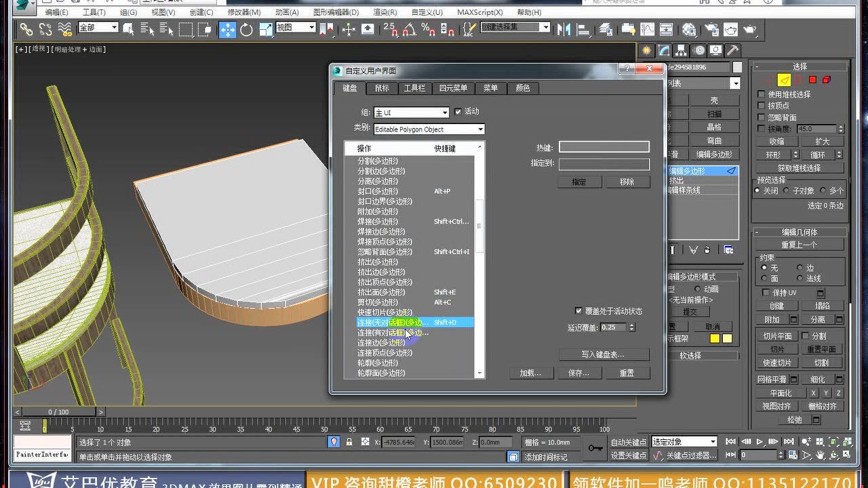Click the 保存 button in dialog

pyautogui.click(x=578, y=373)
